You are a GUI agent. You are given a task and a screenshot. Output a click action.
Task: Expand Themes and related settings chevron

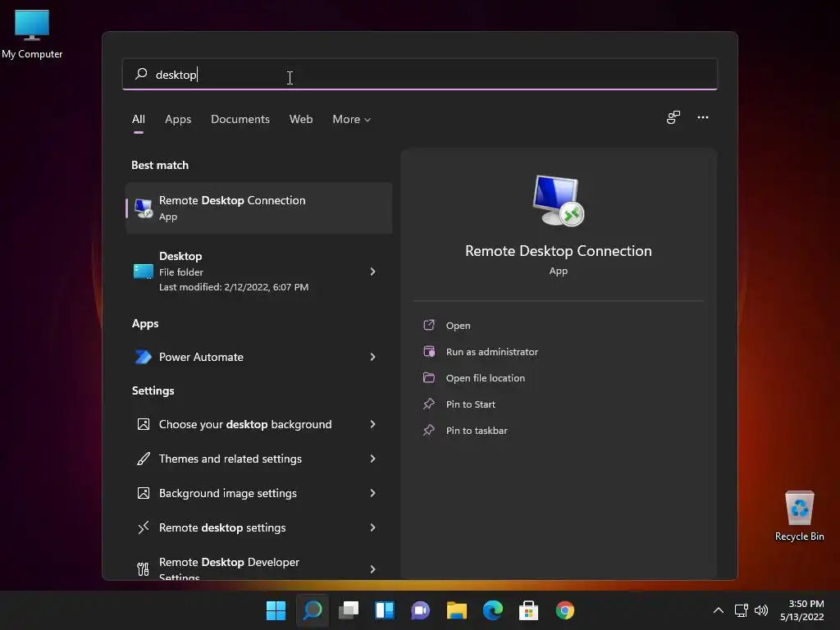click(x=373, y=459)
